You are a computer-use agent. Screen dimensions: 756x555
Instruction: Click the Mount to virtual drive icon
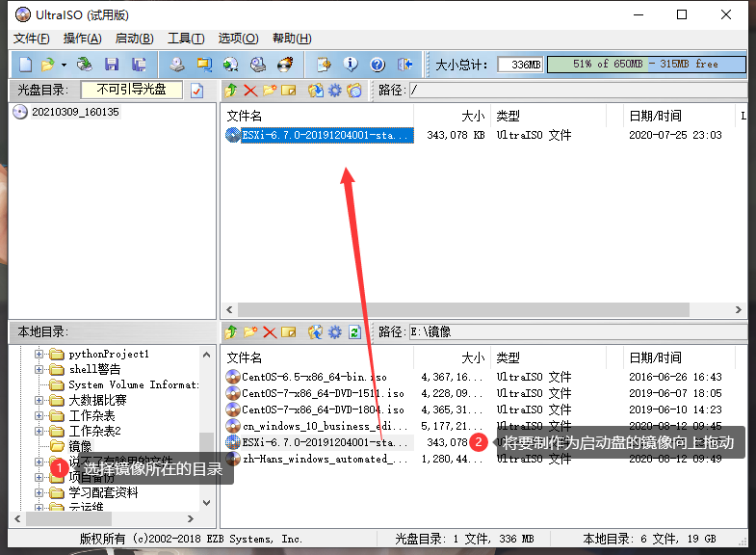(258, 65)
